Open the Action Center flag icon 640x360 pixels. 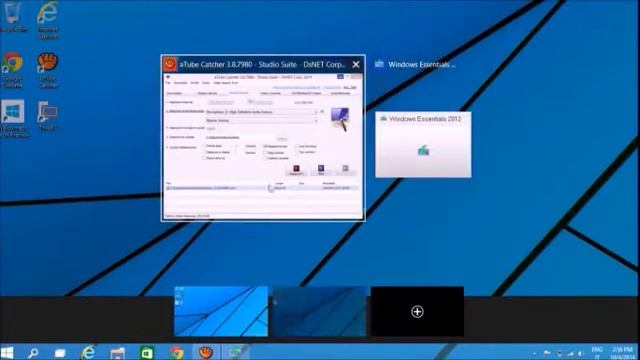click(x=547, y=353)
